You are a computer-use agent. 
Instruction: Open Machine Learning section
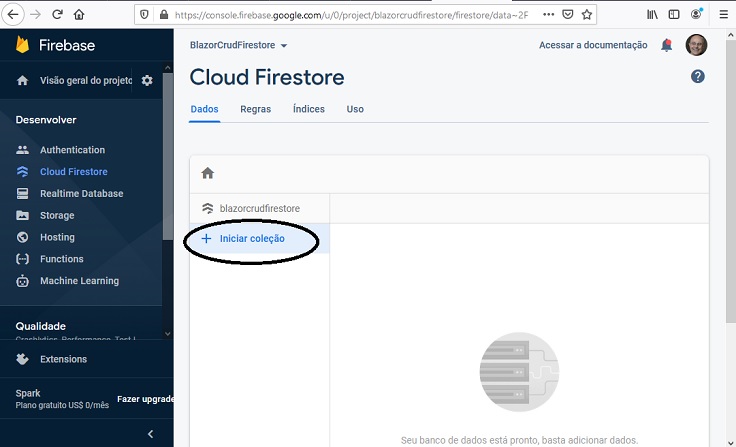pos(79,281)
